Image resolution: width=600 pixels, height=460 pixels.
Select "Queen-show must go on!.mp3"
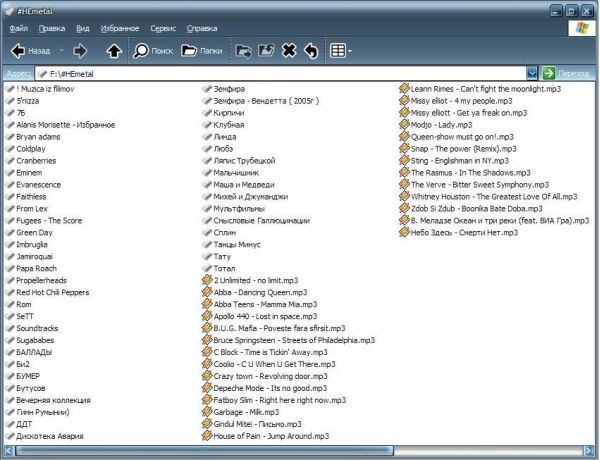coord(462,137)
